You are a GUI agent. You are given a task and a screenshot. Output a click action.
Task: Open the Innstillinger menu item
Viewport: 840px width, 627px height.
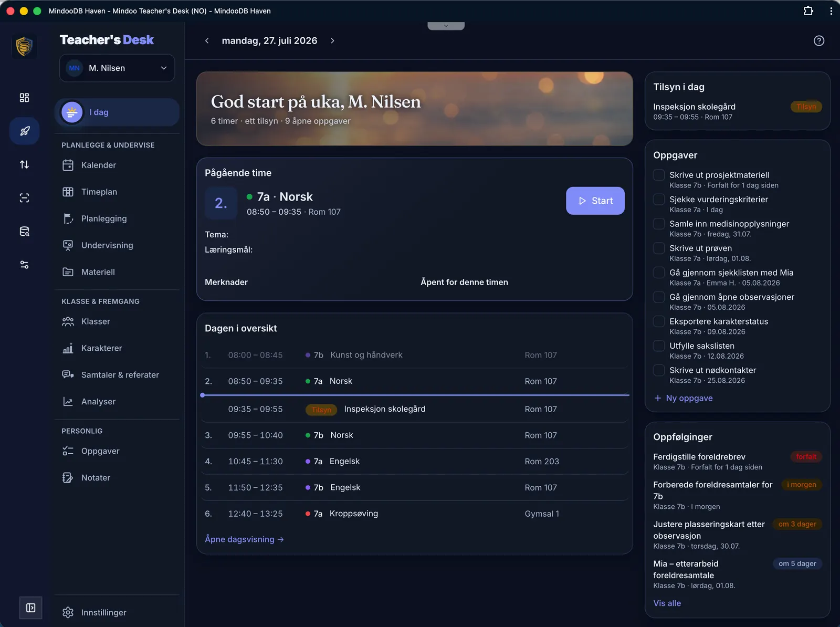click(x=117, y=613)
